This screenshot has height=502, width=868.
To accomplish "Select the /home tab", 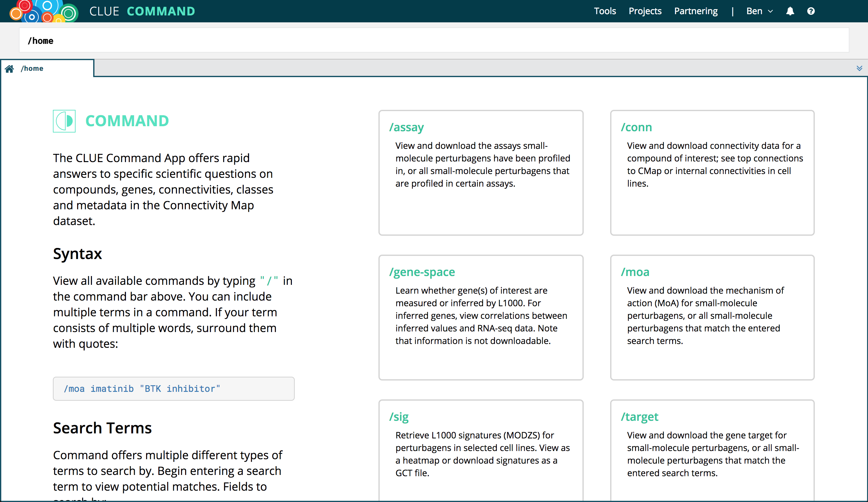I will click(47, 68).
